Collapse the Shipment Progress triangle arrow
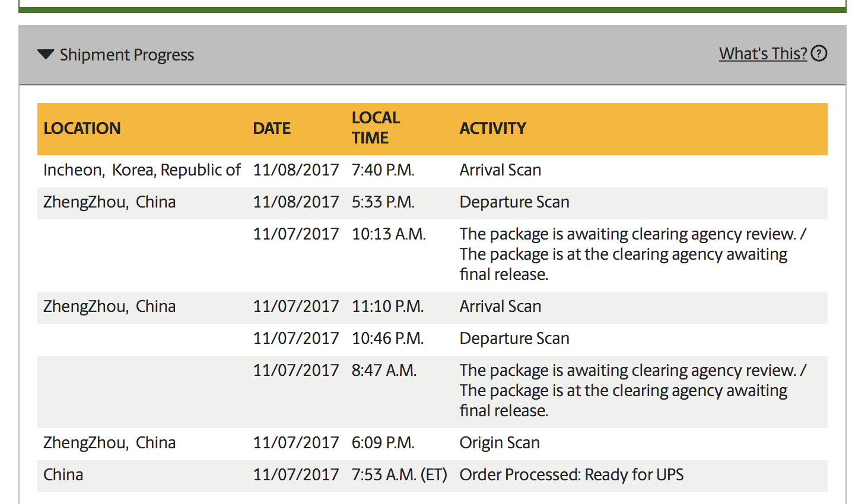852x504 pixels. pos(46,55)
